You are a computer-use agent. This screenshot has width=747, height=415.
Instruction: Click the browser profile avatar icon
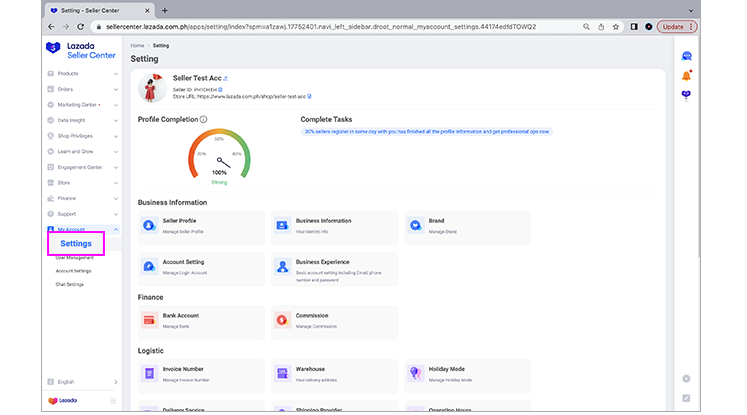[x=648, y=27]
